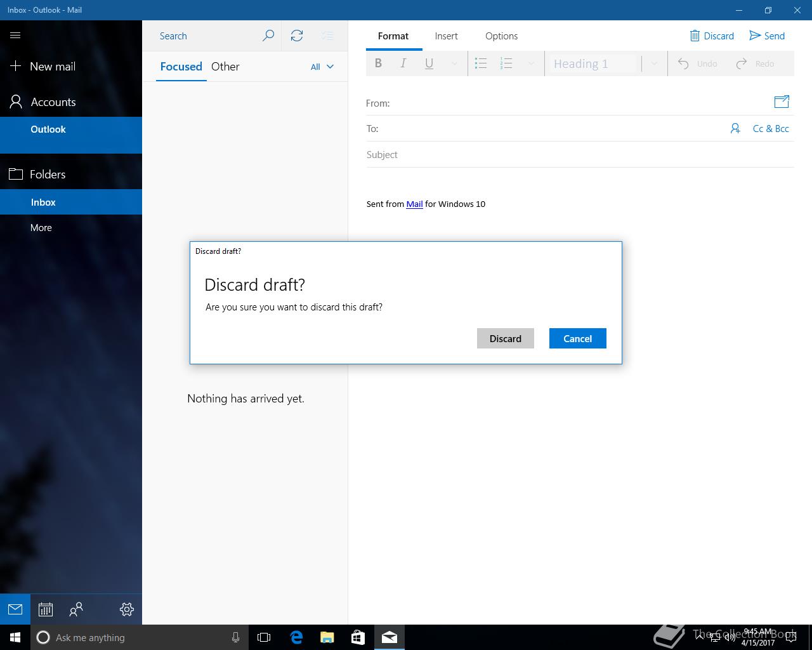The image size is (812, 650).
Task: Start a New mail
Action: (x=71, y=66)
